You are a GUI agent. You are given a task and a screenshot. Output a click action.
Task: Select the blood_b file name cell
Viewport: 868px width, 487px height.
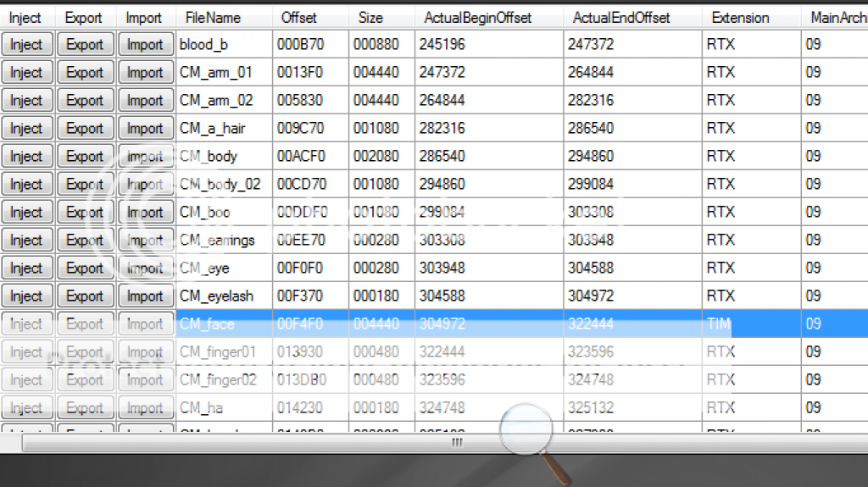point(224,44)
